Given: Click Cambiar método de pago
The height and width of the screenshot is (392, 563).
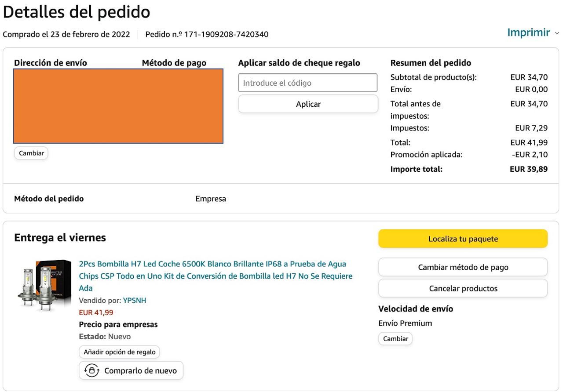Looking at the screenshot, I should (x=463, y=267).
